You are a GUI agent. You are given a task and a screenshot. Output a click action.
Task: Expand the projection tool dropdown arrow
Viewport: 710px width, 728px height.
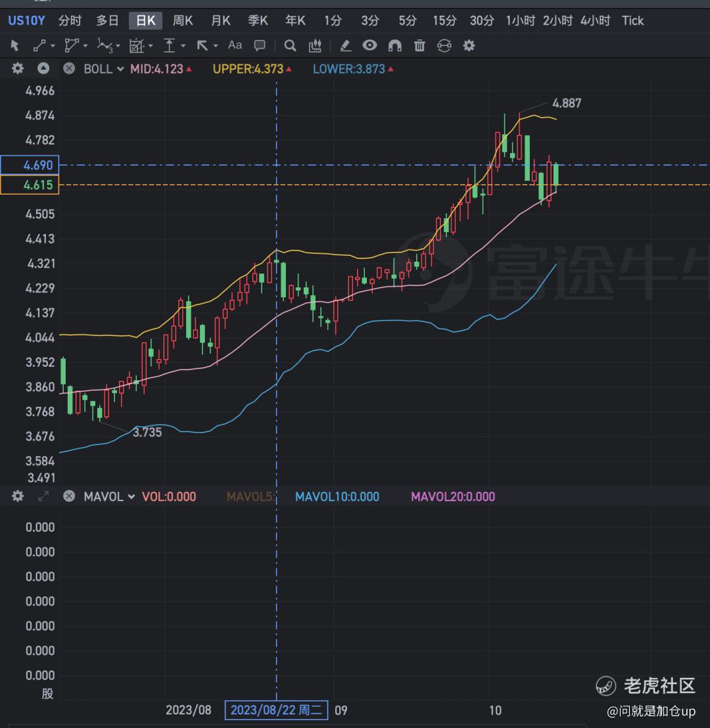[151, 46]
